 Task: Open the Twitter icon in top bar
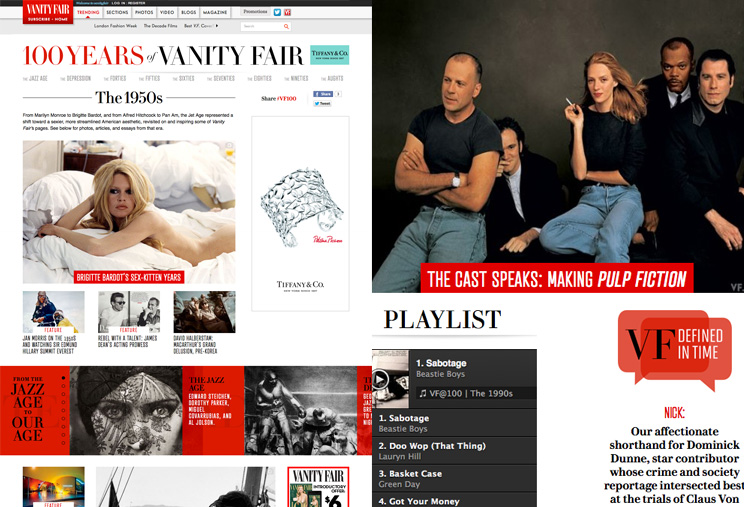coord(277,12)
